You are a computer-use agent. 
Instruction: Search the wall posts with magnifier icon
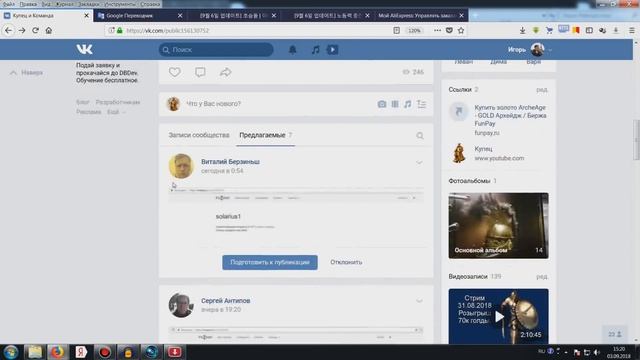click(420, 136)
